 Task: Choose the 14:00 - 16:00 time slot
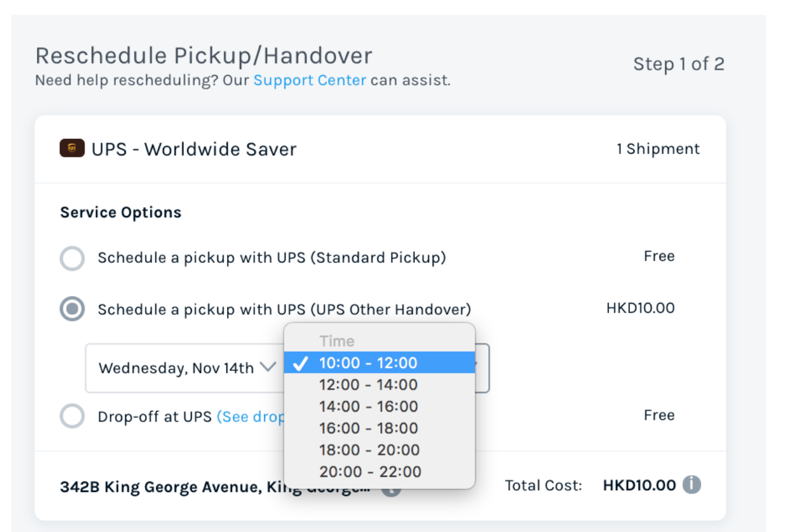click(x=379, y=406)
